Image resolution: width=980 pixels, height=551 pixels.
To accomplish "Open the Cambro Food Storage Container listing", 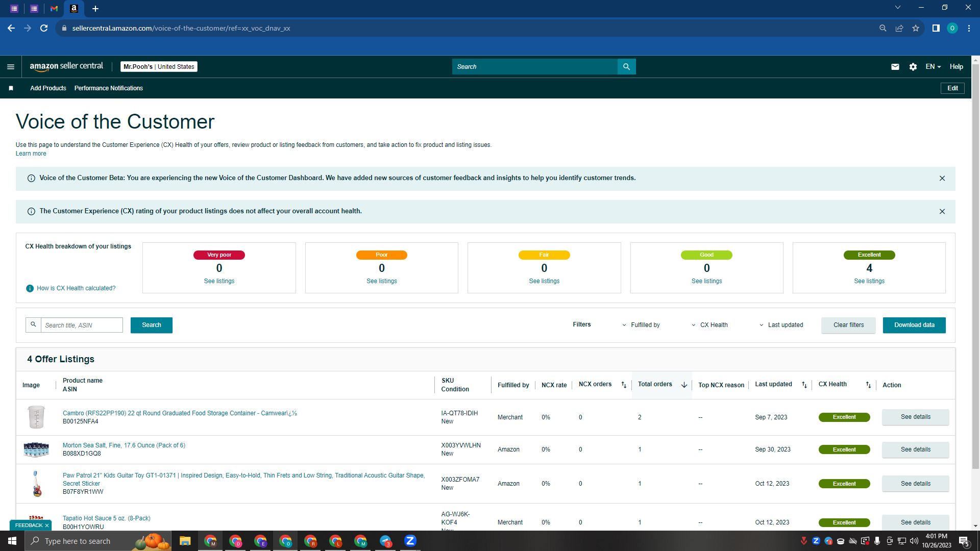I will pyautogui.click(x=180, y=413).
